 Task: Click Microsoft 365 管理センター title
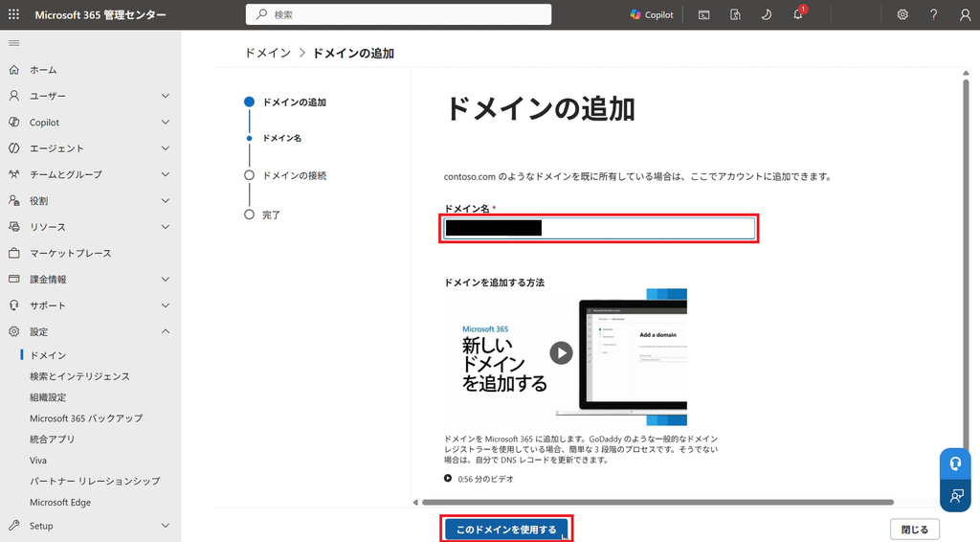[100, 14]
